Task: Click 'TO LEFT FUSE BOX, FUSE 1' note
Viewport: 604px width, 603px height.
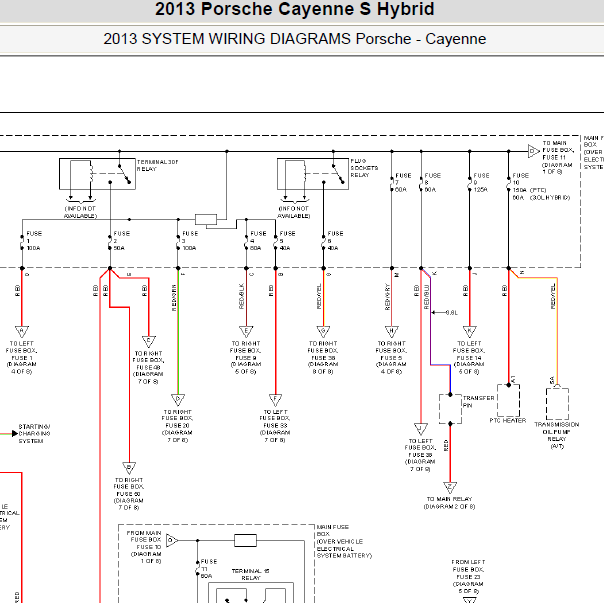Action: tap(22, 357)
